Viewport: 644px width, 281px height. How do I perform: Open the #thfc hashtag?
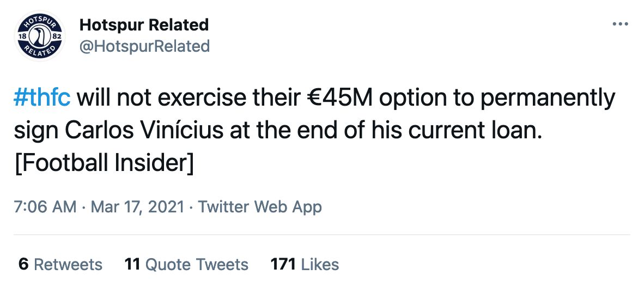(x=41, y=99)
